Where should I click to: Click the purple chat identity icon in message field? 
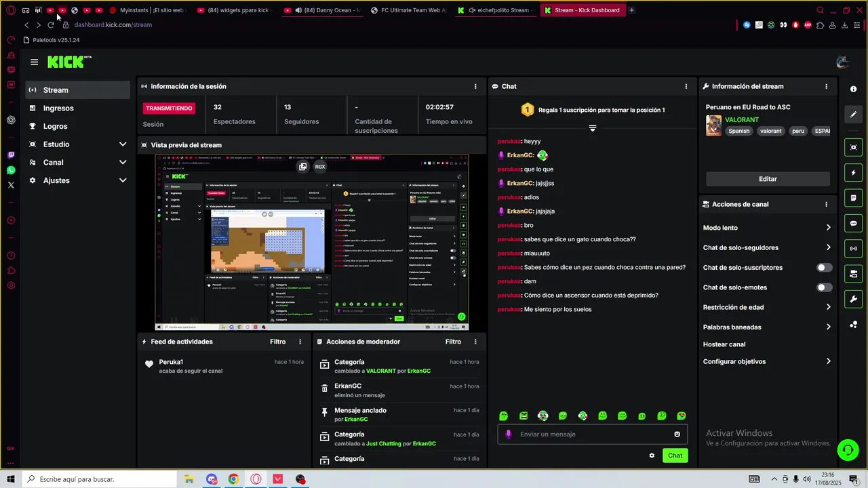pyautogui.click(x=509, y=434)
